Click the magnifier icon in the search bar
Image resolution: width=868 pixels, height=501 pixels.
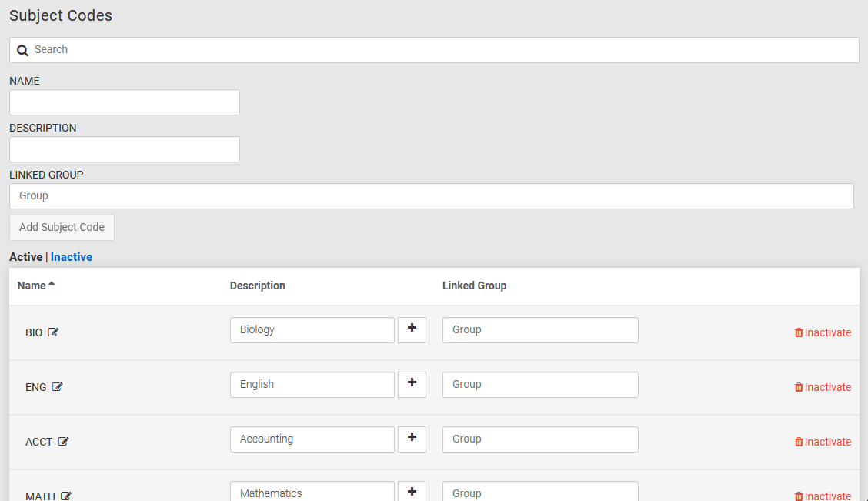[x=22, y=50]
